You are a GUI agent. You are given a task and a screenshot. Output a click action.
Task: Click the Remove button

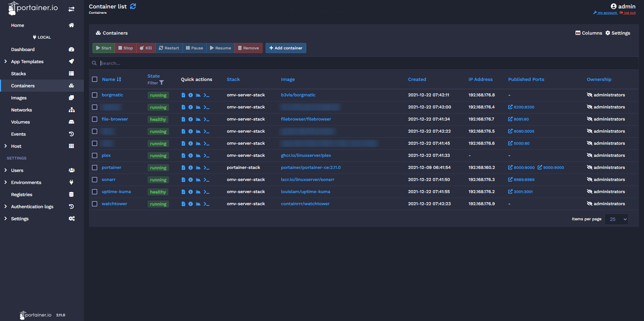coord(249,48)
